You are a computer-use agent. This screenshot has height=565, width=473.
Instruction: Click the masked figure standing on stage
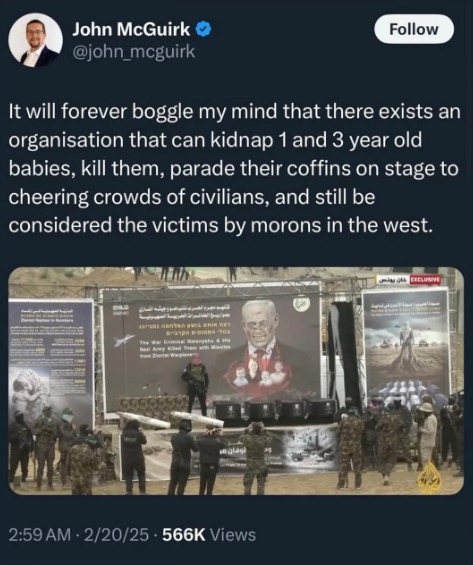coord(195,385)
